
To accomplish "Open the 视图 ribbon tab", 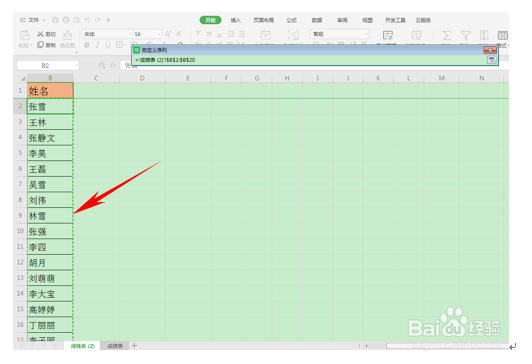I will click(367, 20).
